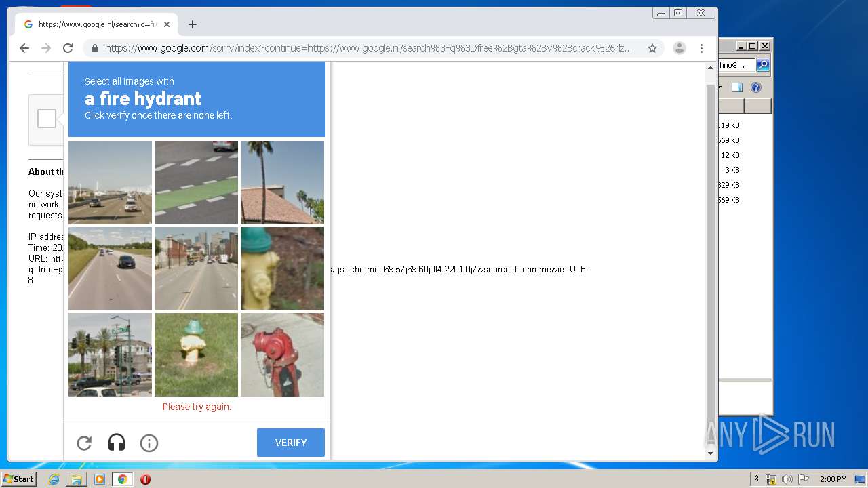868x488 pixels.
Task: Select the 329 KB file row
Action: pyautogui.click(x=744, y=185)
